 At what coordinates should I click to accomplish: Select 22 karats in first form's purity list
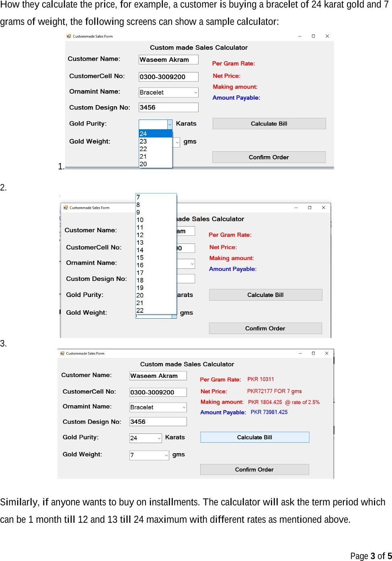[156, 149]
